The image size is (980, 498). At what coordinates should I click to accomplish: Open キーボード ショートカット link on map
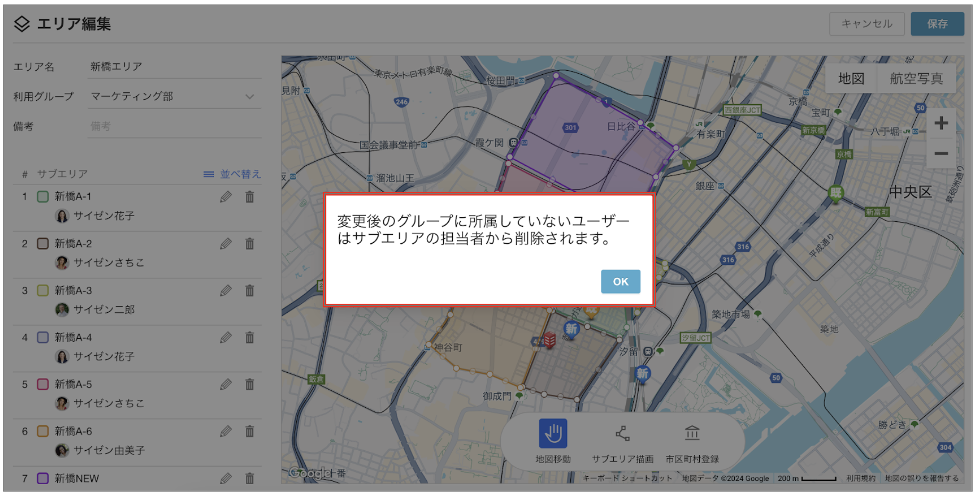coord(627,478)
